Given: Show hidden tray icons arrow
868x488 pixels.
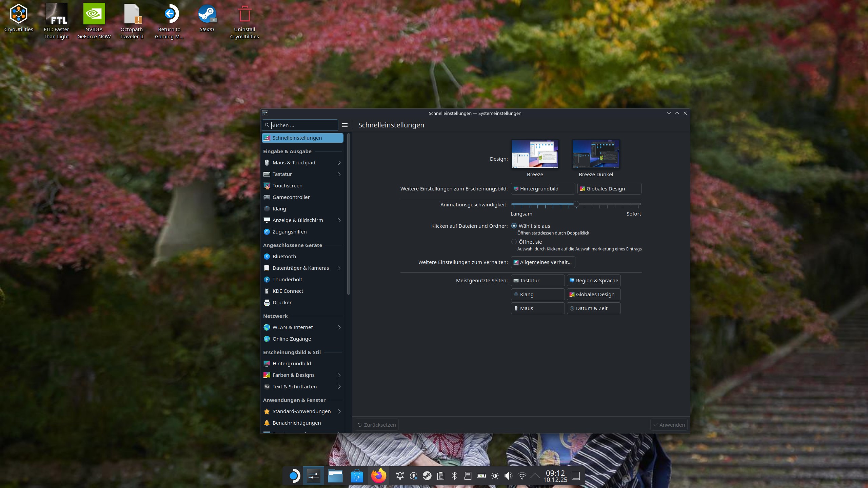Looking at the screenshot, I should click(535, 476).
